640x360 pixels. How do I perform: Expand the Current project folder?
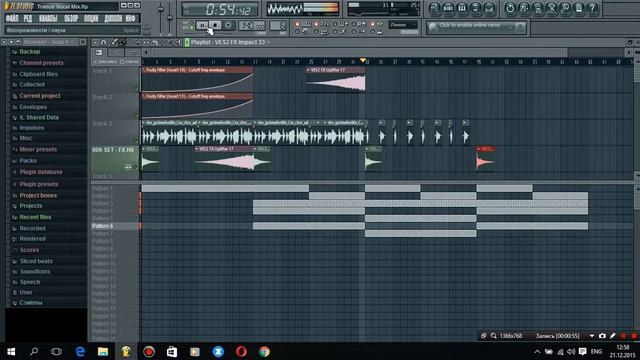(x=40, y=96)
